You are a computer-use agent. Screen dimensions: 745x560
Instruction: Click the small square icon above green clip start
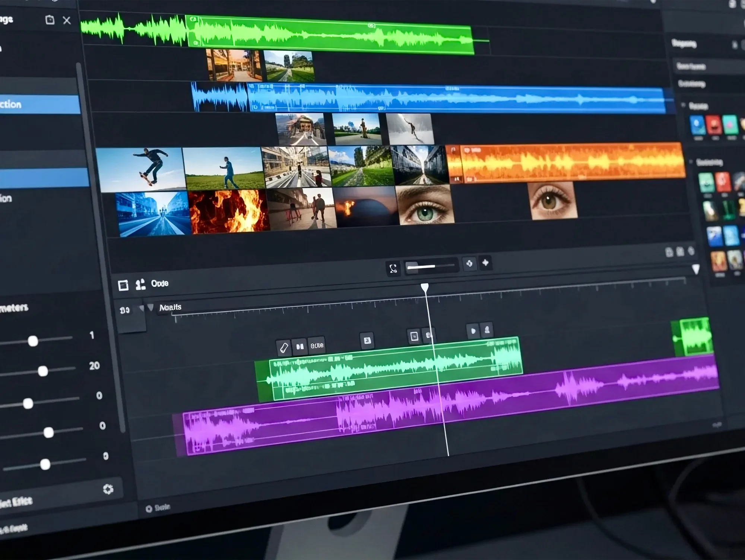[x=367, y=341]
